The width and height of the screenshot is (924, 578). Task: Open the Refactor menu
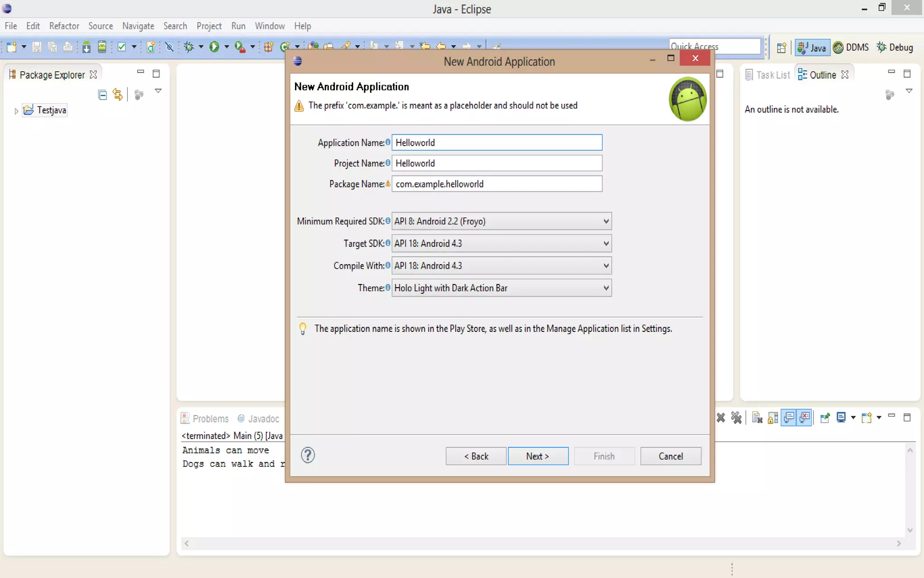coord(64,26)
